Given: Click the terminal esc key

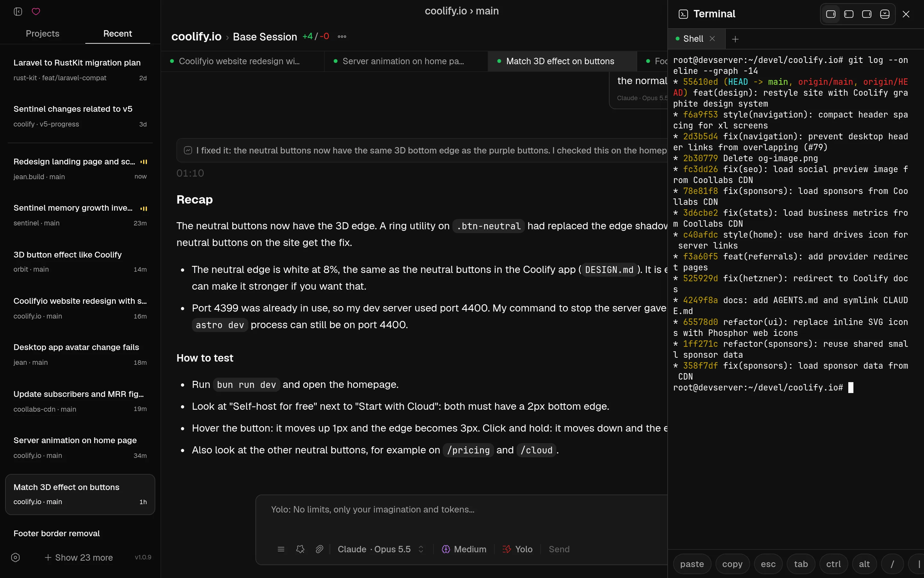Looking at the screenshot, I should (768, 564).
